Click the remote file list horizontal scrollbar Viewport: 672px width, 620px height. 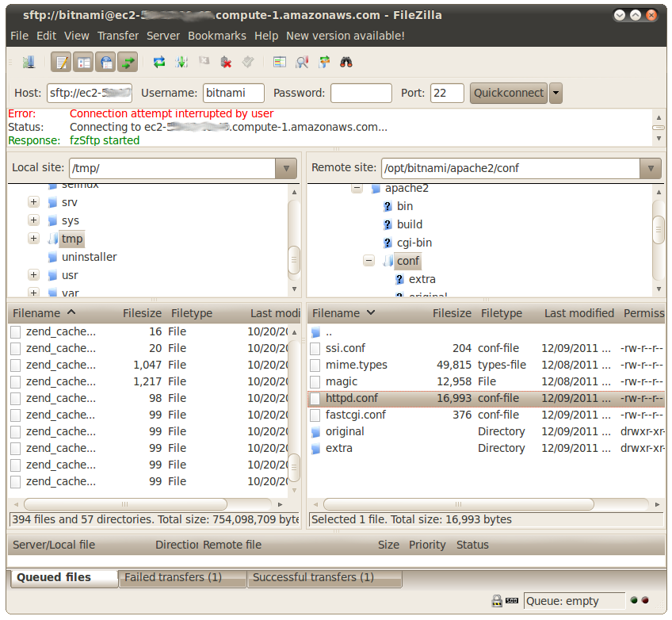click(459, 504)
